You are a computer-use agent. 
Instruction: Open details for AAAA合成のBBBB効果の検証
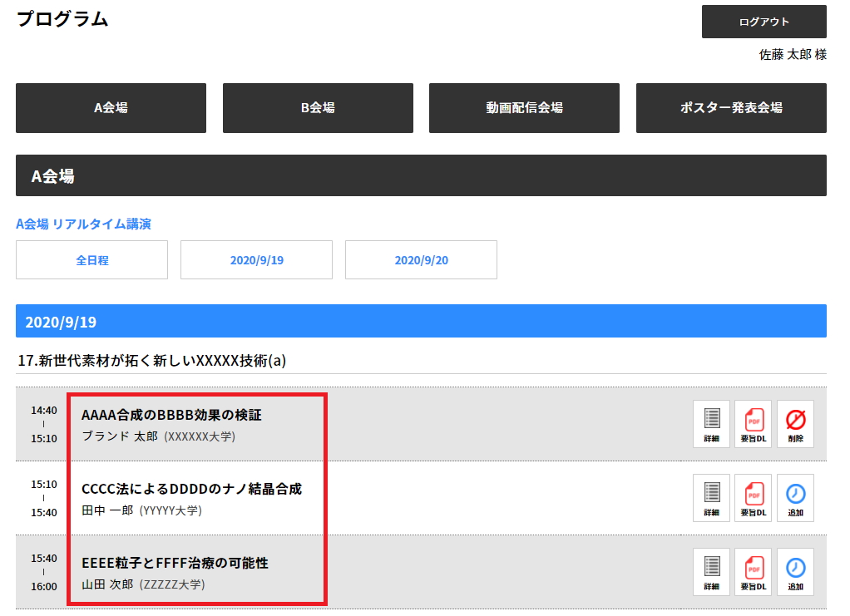711,424
